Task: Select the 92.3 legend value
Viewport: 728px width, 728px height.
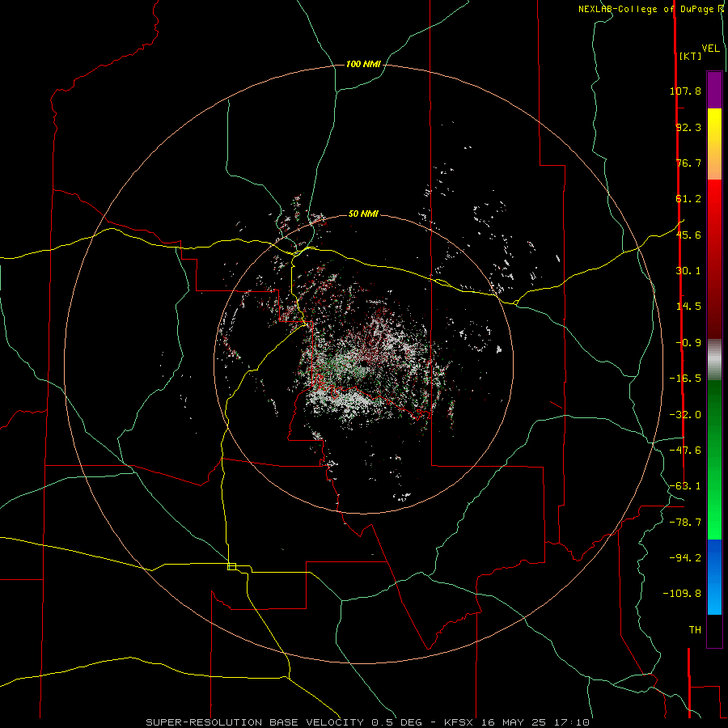Action: (688, 127)
